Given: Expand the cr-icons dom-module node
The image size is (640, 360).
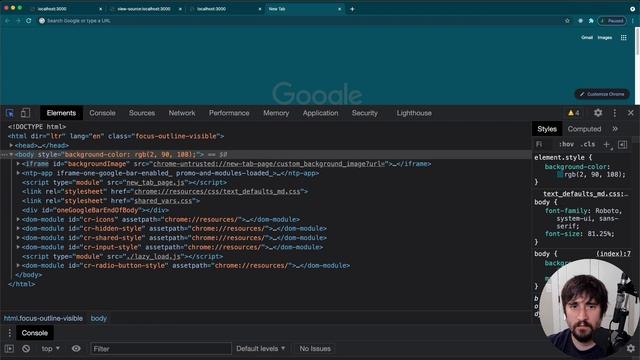Looking at the screenshot, I should pos(18,219).
